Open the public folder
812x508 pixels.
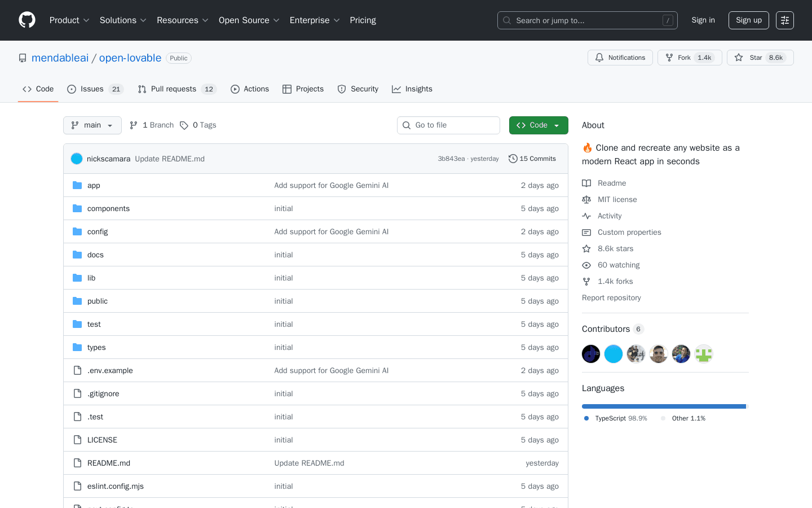(98, 301)
